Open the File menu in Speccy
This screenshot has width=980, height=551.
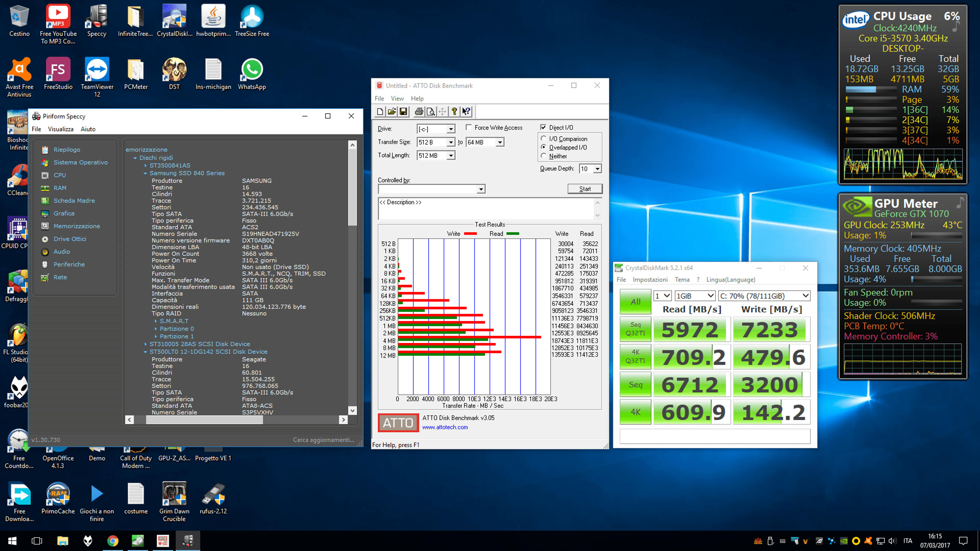click(36, 129)
